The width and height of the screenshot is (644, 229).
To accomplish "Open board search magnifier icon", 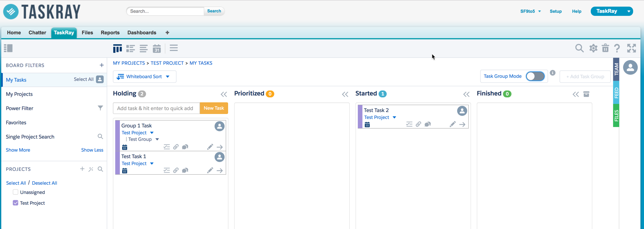I will [x=579, y=48].
